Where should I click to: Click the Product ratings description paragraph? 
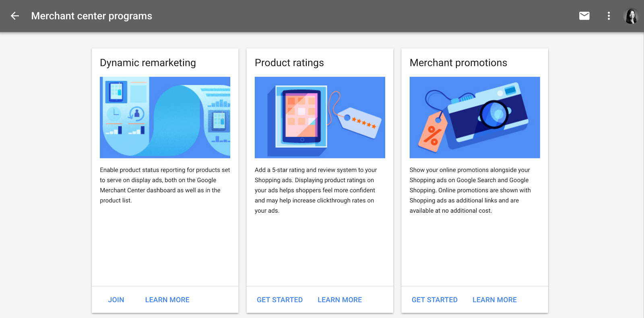(316, 190)
